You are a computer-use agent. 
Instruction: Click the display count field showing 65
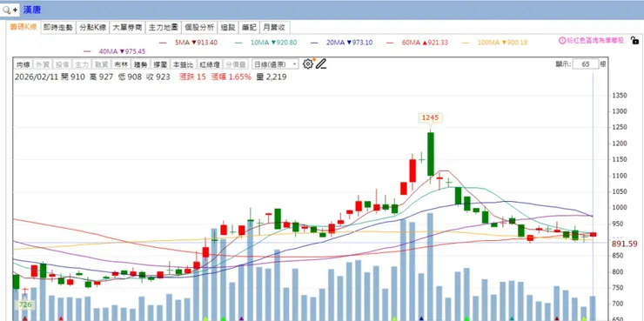[586, 64]
